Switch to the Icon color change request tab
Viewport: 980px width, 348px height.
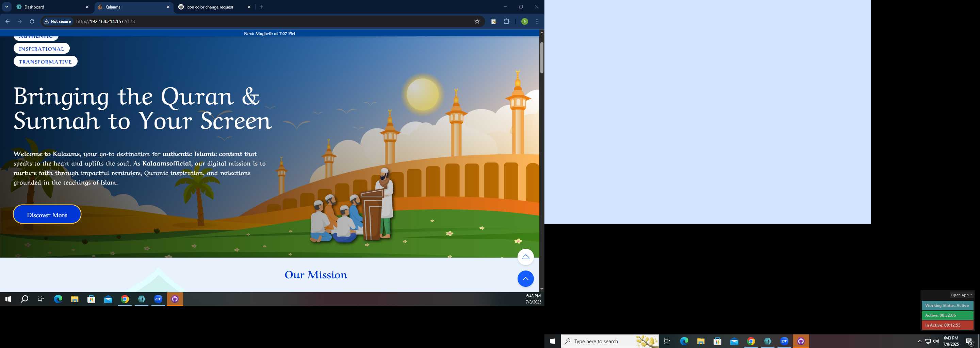point(214,7)
